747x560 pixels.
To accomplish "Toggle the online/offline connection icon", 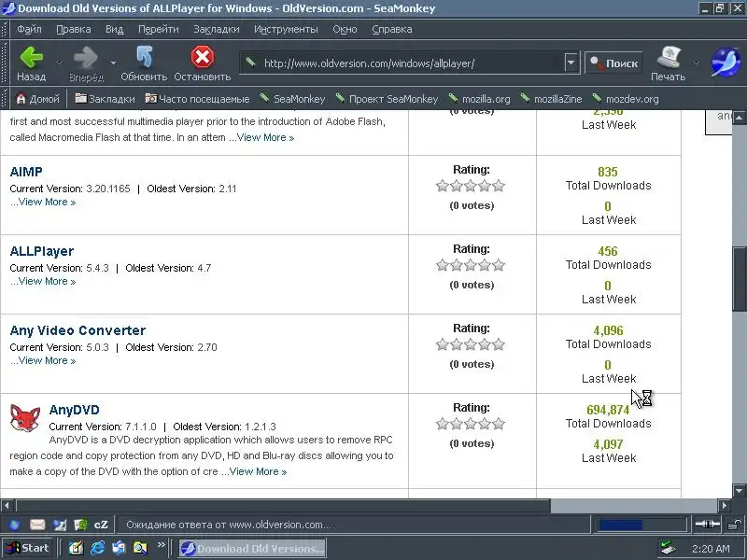I will 708,525.
